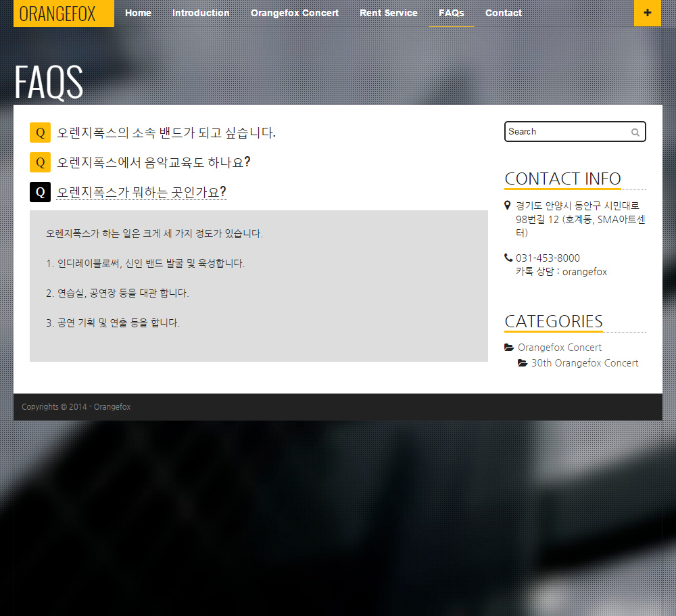Click the Q icon beside 소속 밴드 question

pos(40,133)
